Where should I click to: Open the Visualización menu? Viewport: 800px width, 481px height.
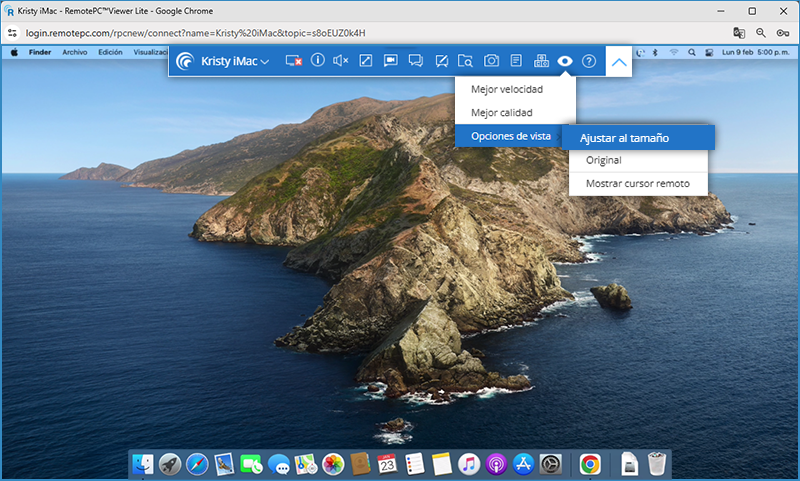[x=151, y=52]
